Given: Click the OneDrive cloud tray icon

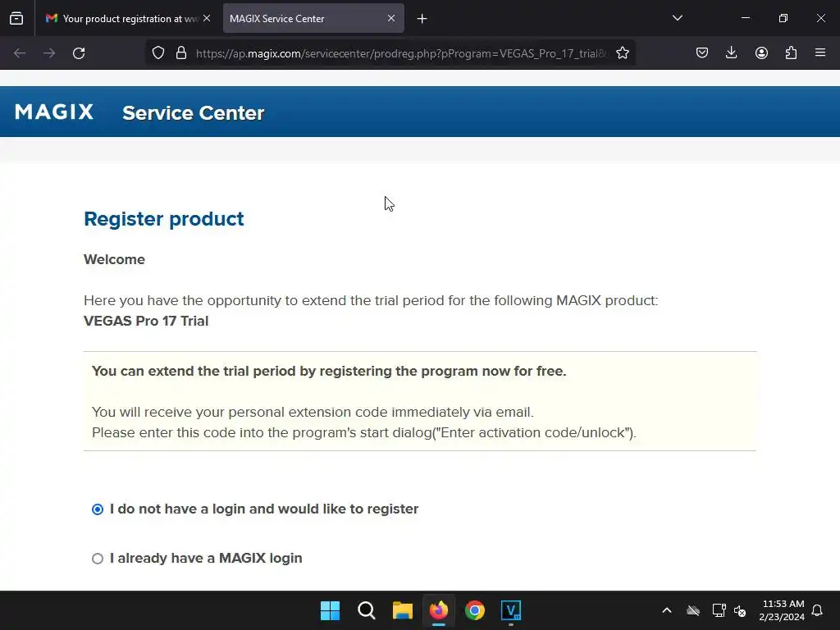Looking at the screenshot, I should pyautogui.click(x=693, y=610).
